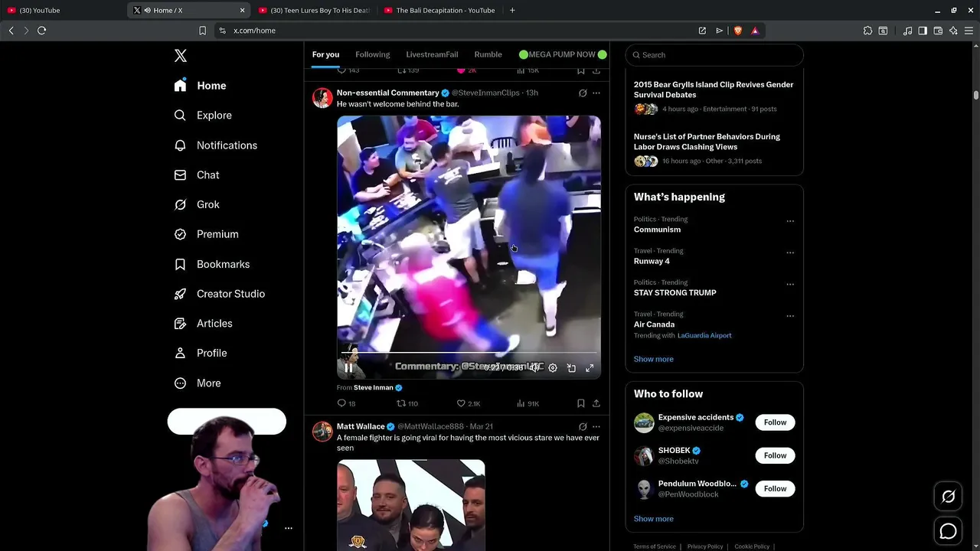Switch to The Bali Decapitation YouTube tab
This screenshot has width=980, height=551.
coord(439,10)
